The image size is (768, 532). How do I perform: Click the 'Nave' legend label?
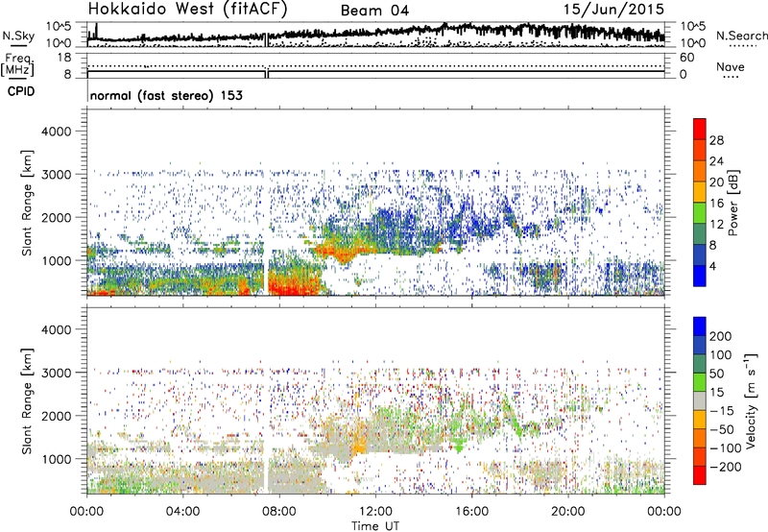(731, 66)
